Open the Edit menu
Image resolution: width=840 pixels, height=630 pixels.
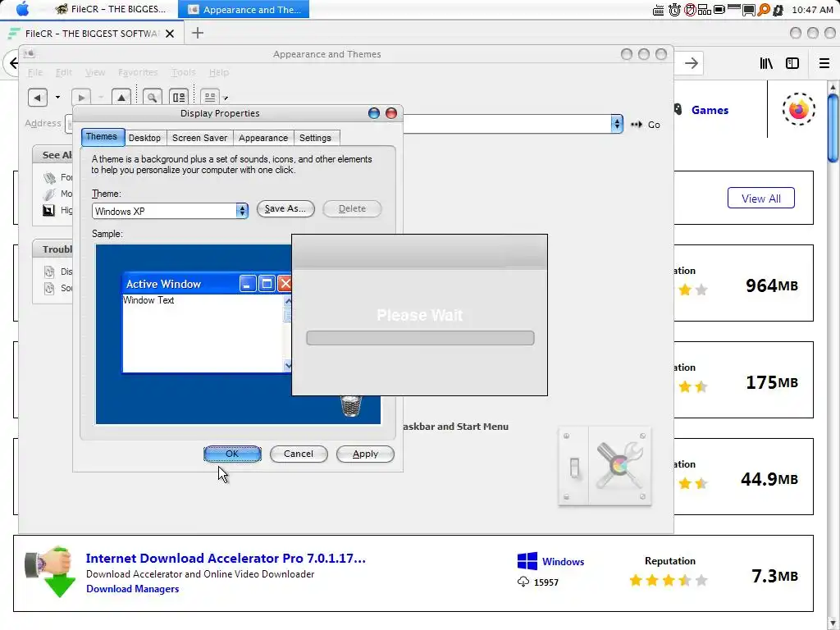[x=63, y=72]
